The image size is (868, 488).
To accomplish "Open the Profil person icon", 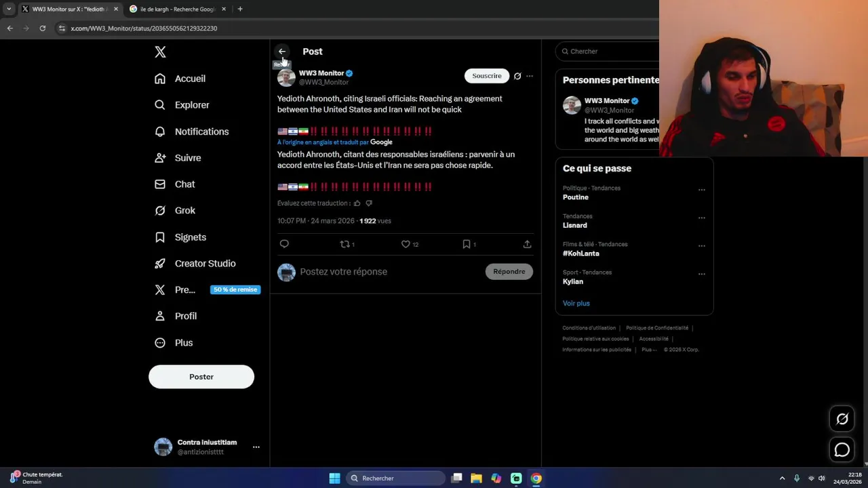I will 160,316.
